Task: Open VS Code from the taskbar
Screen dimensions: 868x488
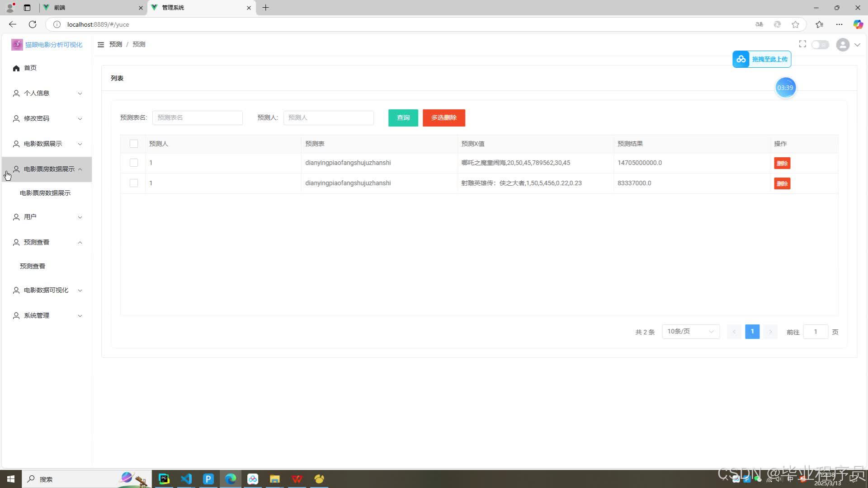Action: 186,479
